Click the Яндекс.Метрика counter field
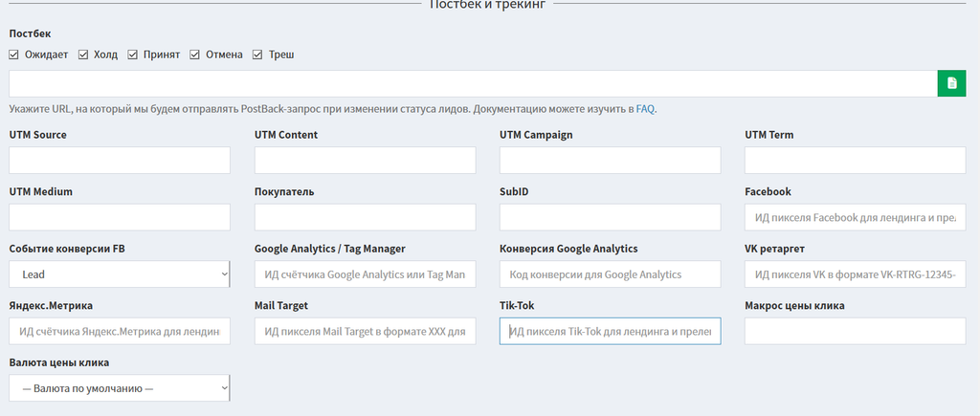 tap(120, 331)
